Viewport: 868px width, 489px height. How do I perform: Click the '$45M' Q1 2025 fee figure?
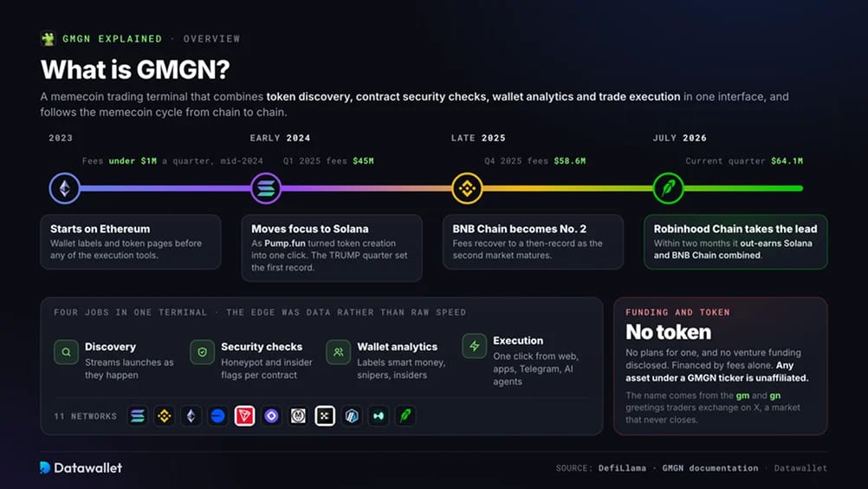363,161
